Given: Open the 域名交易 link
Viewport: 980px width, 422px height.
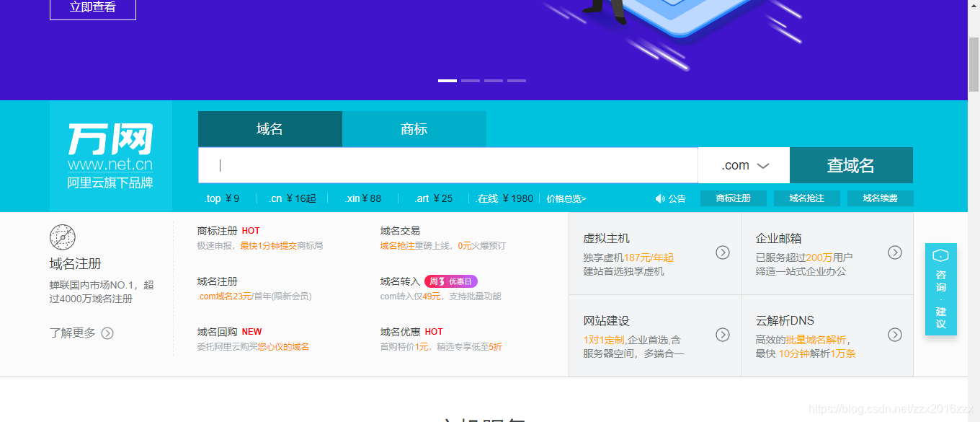Looking at the screenshot, I should (400, 231).
